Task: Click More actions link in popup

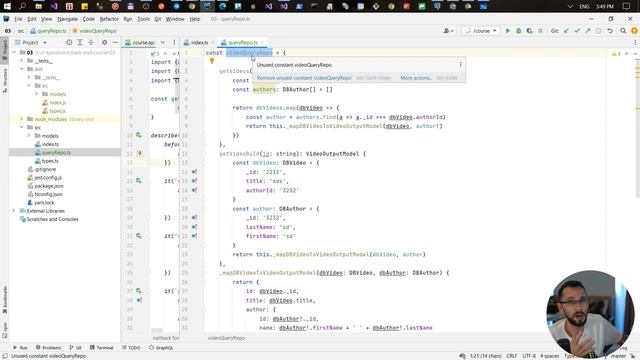Action: [416, 78]
